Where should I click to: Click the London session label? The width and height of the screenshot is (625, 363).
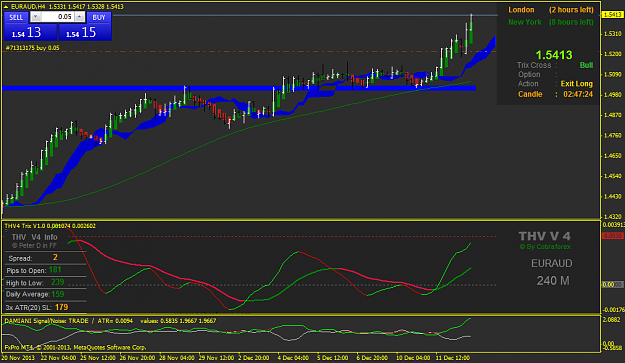pos(521,10)
